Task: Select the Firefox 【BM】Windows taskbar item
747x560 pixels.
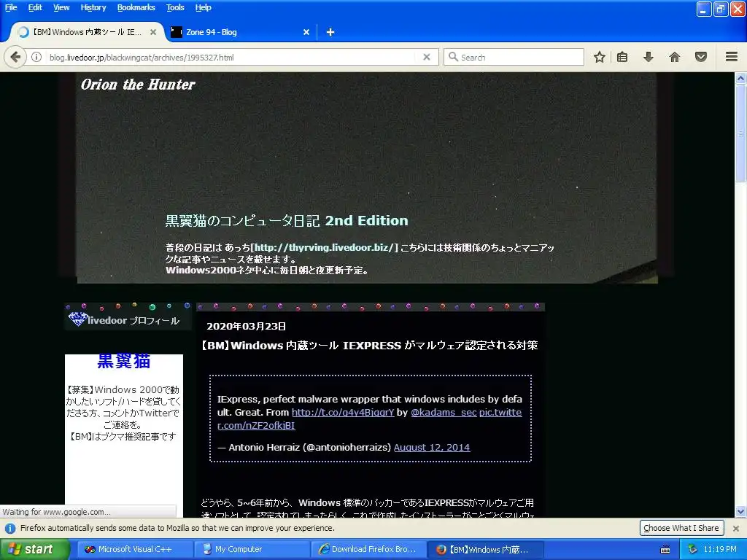Action: [485, 550]
